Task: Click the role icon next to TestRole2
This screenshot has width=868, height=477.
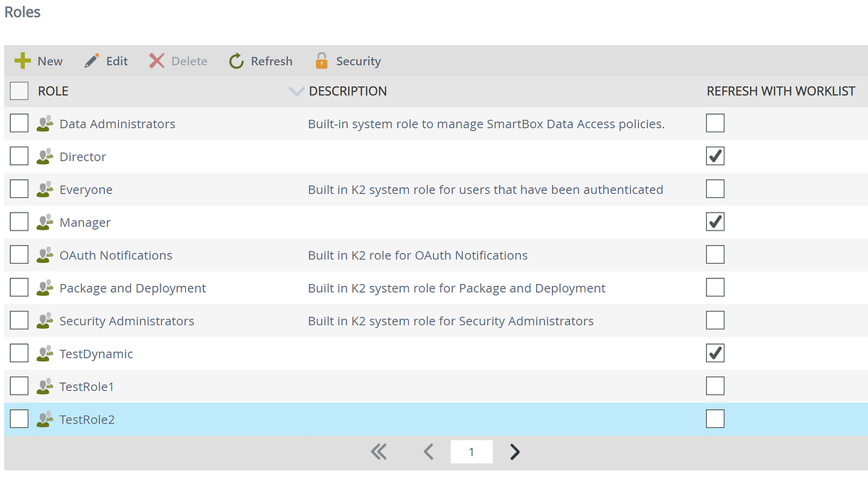Action: [x=45, y=418]
